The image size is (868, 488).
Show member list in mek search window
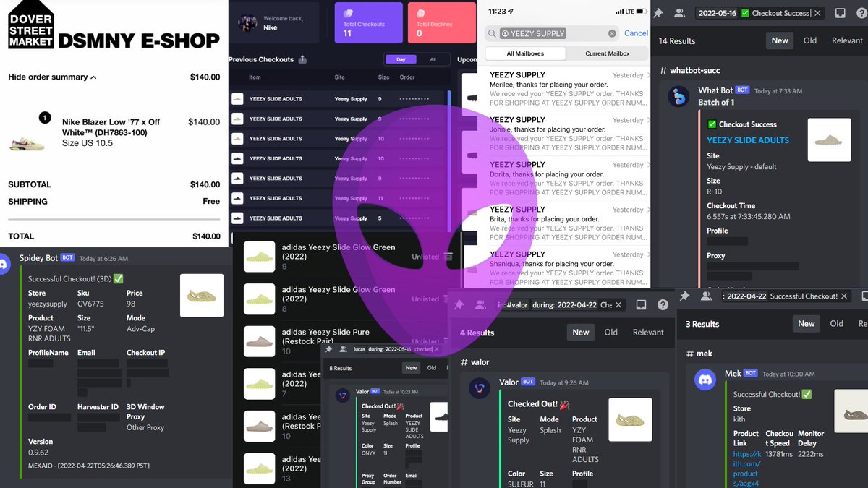coord(706,296)
